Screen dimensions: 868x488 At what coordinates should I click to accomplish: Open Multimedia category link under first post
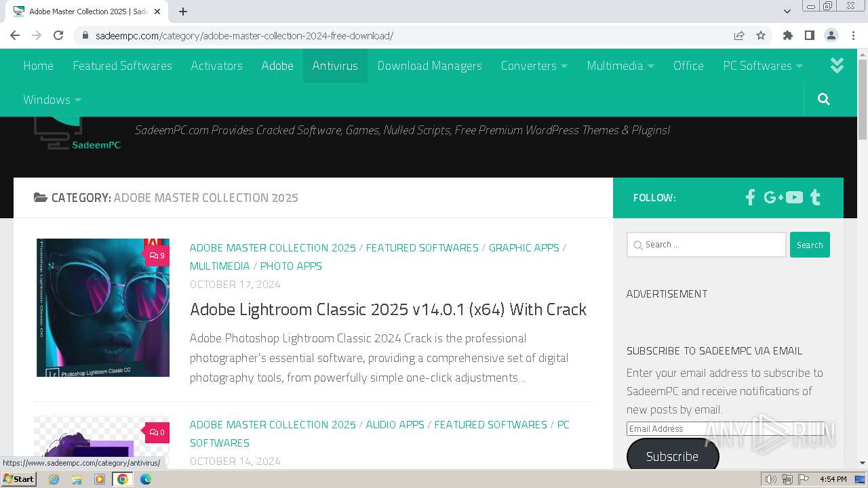220,266
